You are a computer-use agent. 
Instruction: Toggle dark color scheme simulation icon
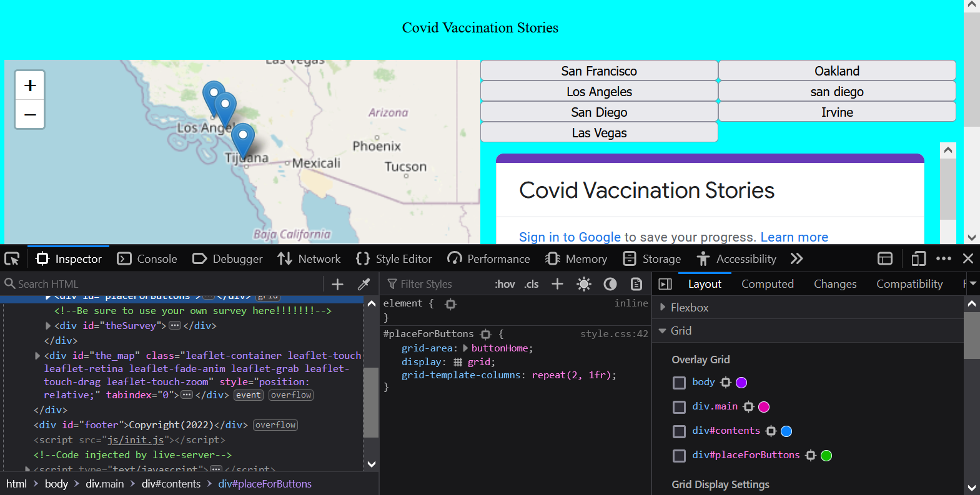coord(610,284)
